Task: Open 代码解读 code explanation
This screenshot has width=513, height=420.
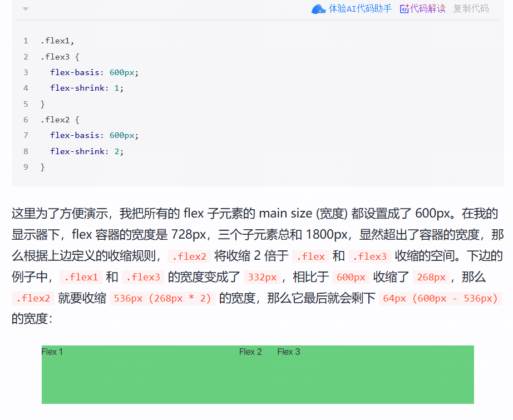Action: pos(428,9)
